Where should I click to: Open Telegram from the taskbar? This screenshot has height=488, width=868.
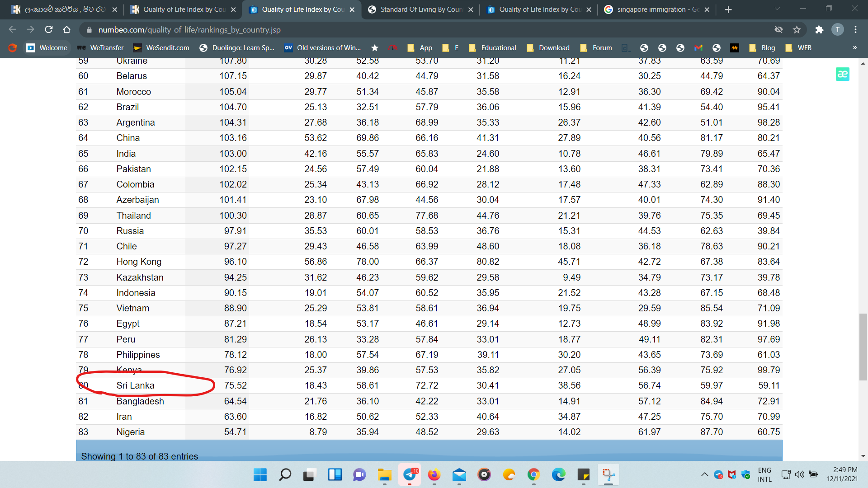coord(410,474)
